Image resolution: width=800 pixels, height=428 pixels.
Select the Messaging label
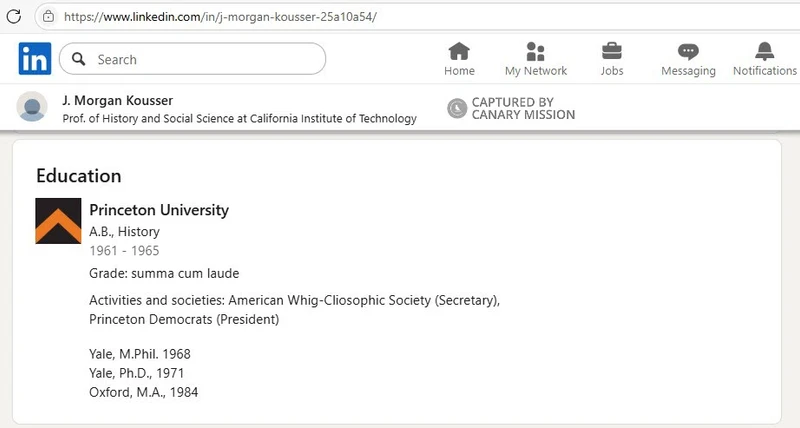point(688,71)
